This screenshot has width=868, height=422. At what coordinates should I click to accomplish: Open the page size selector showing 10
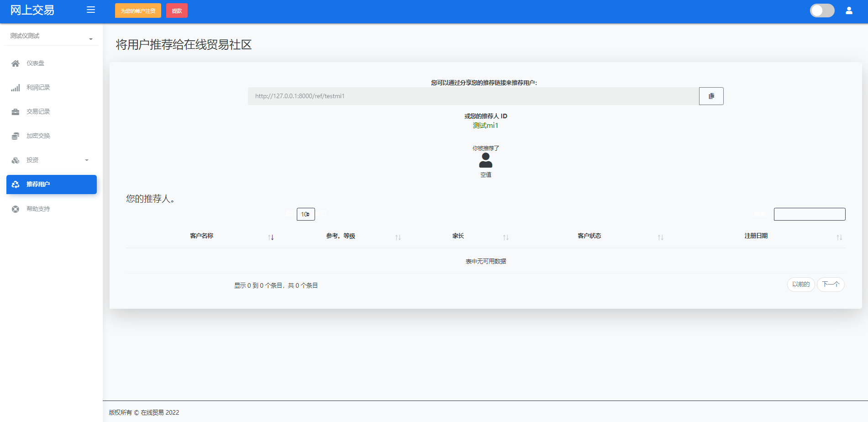pyautogui.click(x=305, y=214)
